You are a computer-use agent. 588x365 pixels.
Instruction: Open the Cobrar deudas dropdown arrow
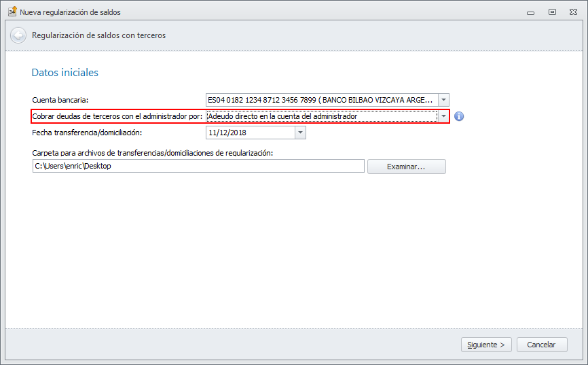click(443, 116)
